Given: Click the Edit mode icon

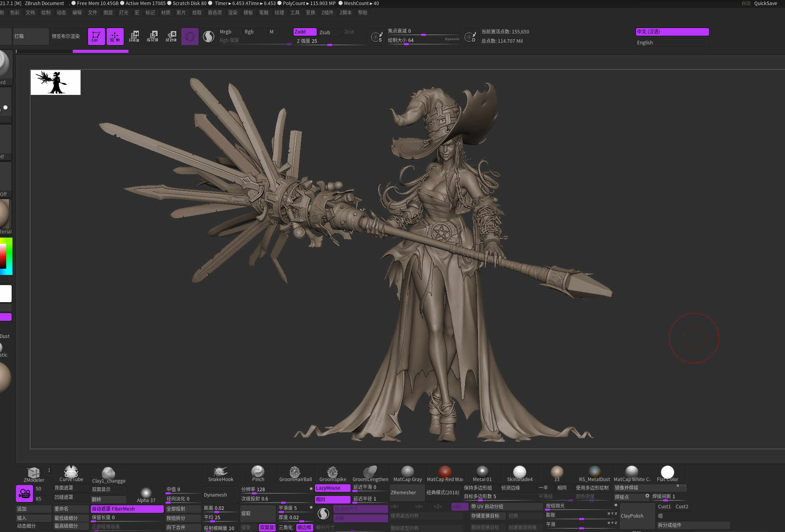Looking at the screenshot, I should tap(96, 37).
